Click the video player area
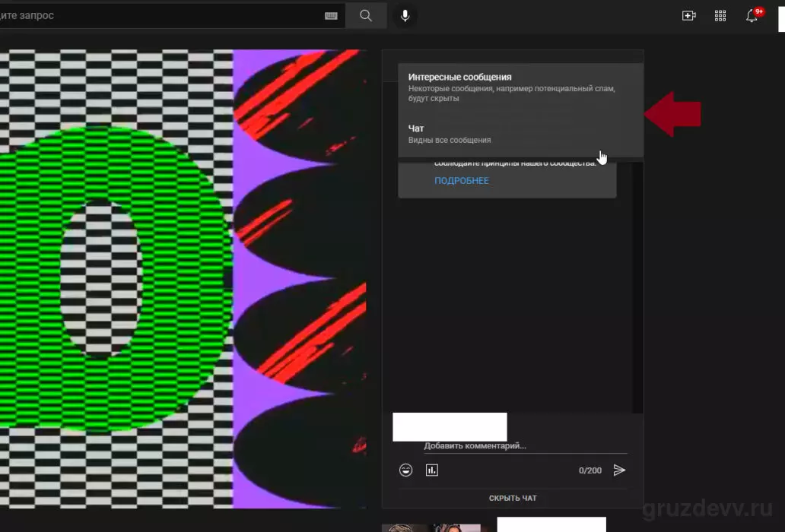The image size is (785, 532). pos(183,278)
